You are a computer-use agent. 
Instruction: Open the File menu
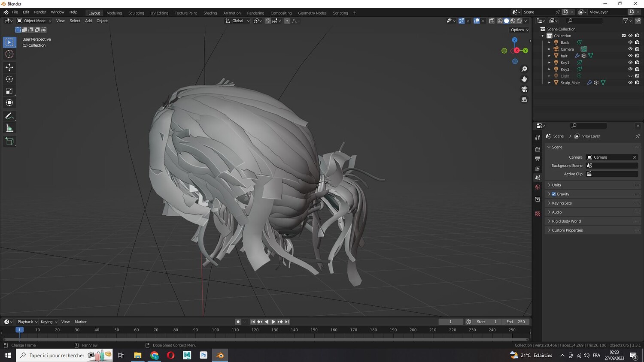15,12
